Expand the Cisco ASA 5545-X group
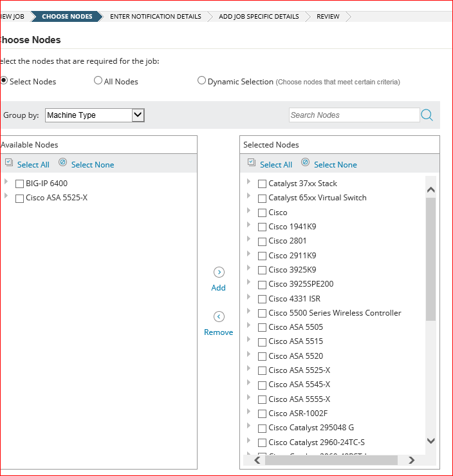The height and width of the screenshot is (476, 453). point(248,382)
